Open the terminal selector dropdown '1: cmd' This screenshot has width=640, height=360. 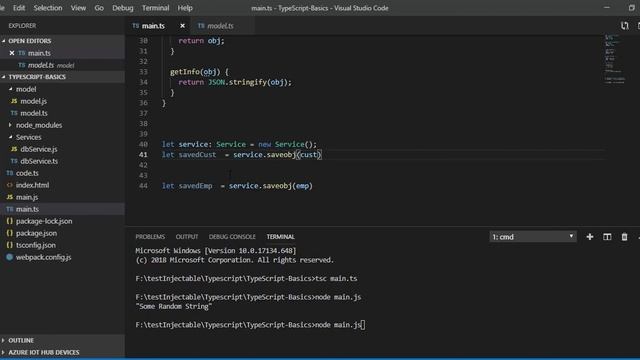(533, 237)
